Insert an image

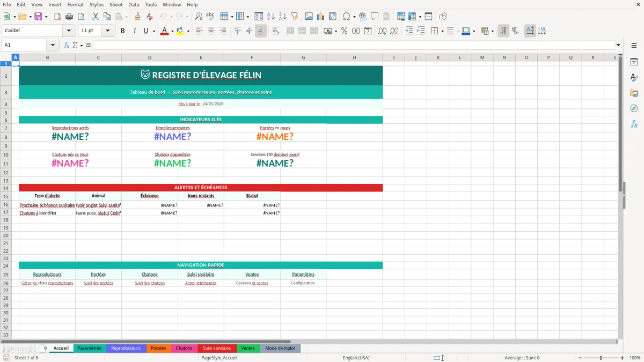tap(309, 17)
